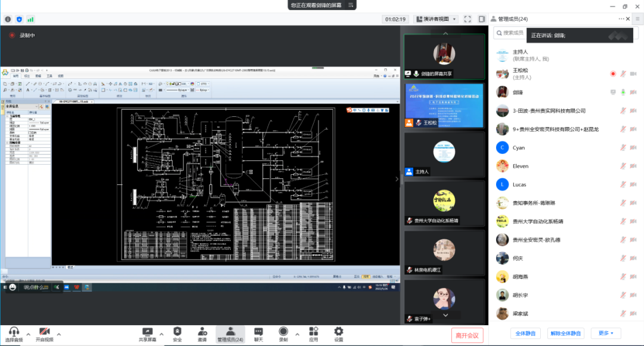Viewport: 644px width, 346px height.
Task: Expand the audio options arrow
Action: [x=27, y=333]
